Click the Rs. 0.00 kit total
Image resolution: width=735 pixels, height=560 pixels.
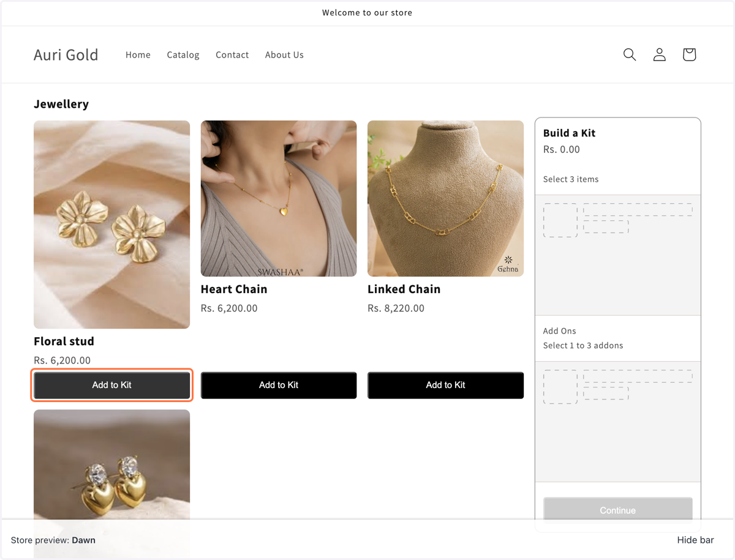(x=562, y=149)
